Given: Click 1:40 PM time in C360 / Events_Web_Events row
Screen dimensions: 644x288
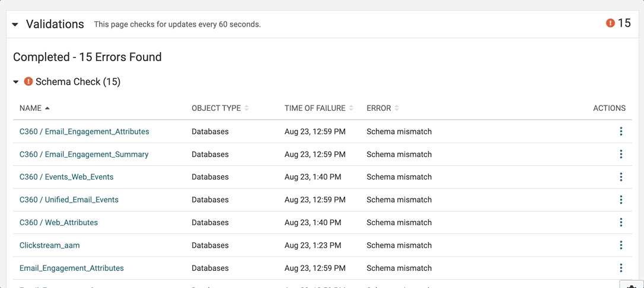Looking at the screenshot, I should (x=313, y=177).
